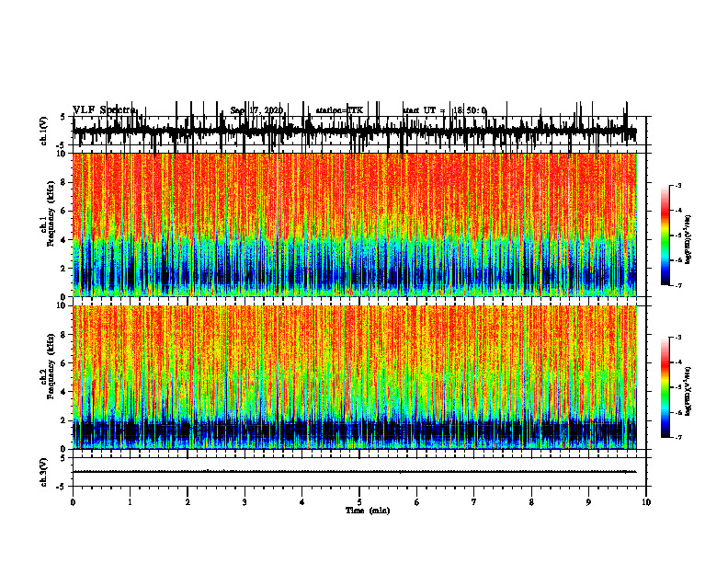Click the "5" volt tick of ch.1(V) panel

pyautogui.click(x=63, y=117)
